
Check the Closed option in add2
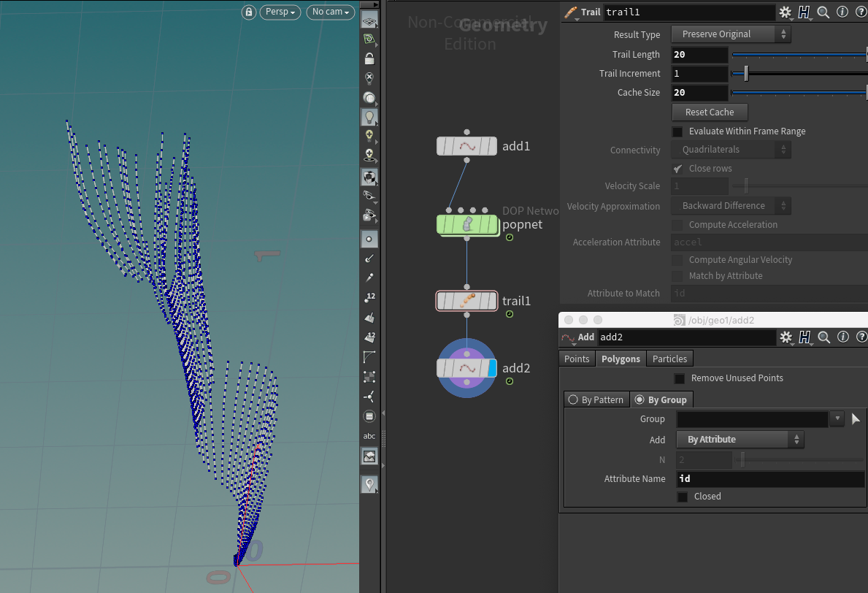coord(683,497)
